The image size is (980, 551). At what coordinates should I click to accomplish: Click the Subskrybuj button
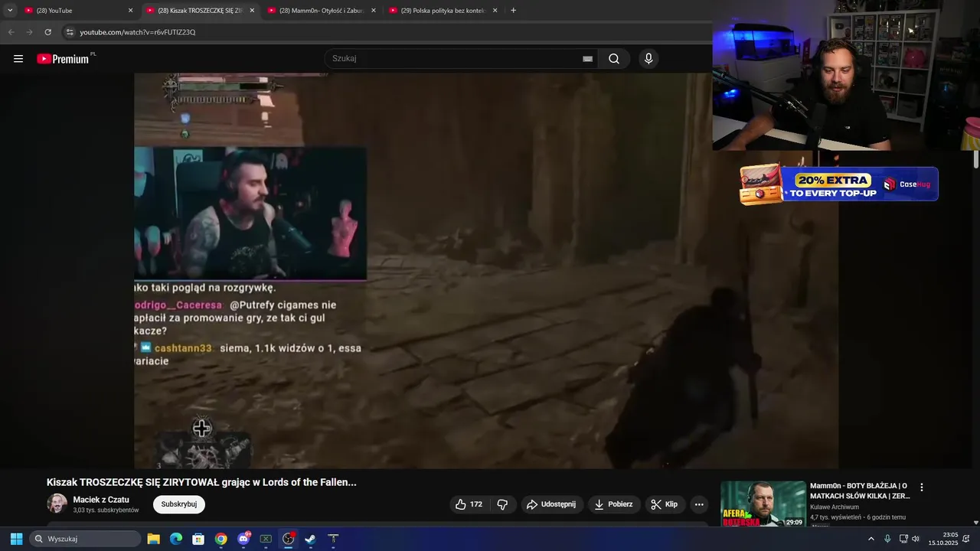click(179, 504)
